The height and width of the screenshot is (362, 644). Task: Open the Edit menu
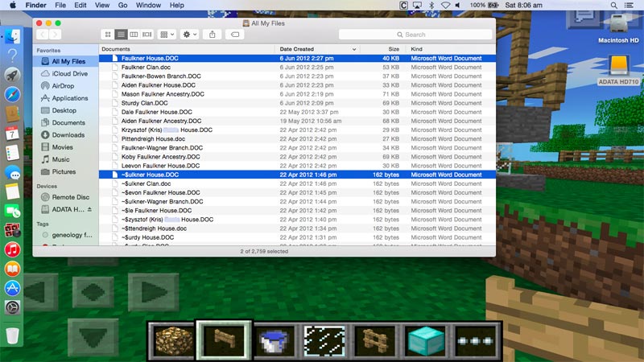point(80,6)
